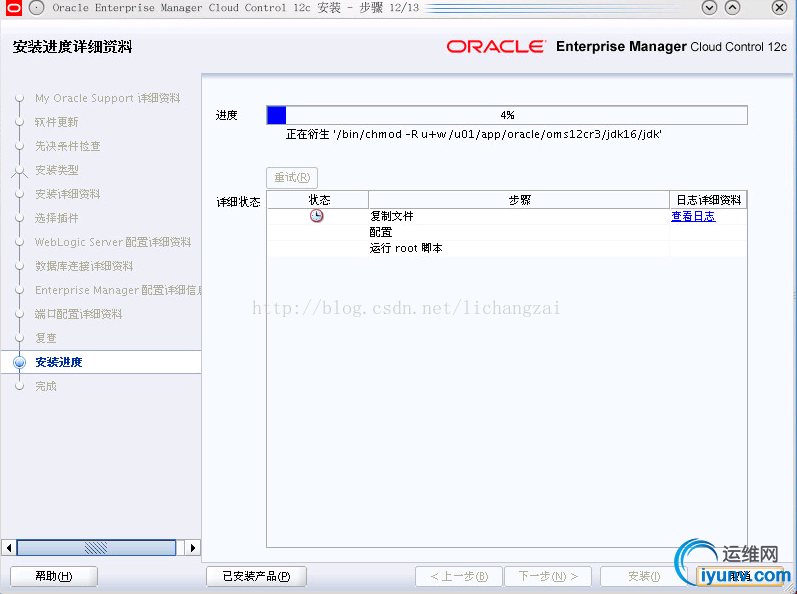Select the 复制文件 step row
Viewport: 797px width, 594px height.
507,216
